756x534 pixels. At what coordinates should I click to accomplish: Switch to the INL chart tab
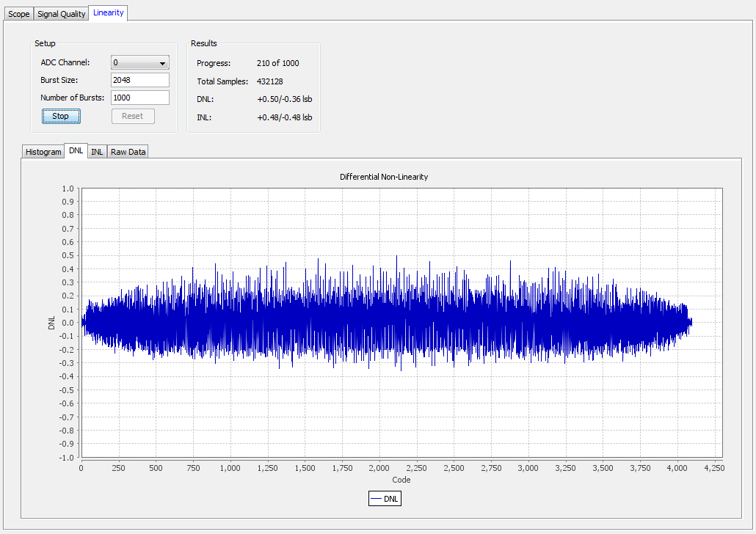click(x=97, y=152)
